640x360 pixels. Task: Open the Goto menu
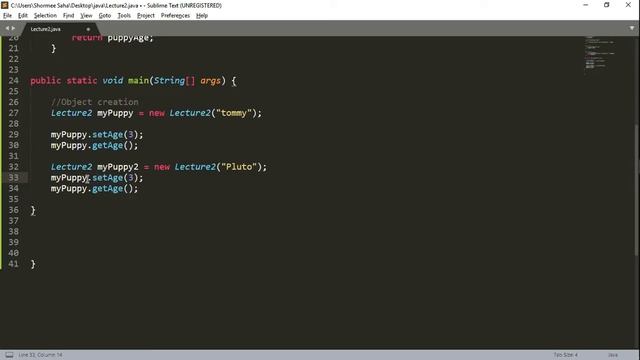[104, 16]
